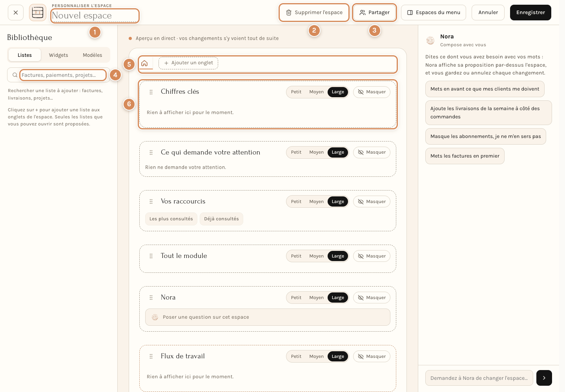This screenshot has height=392, width=565.
Task: Add a tab with Ajouter un onglet
Action: [188, 63]
